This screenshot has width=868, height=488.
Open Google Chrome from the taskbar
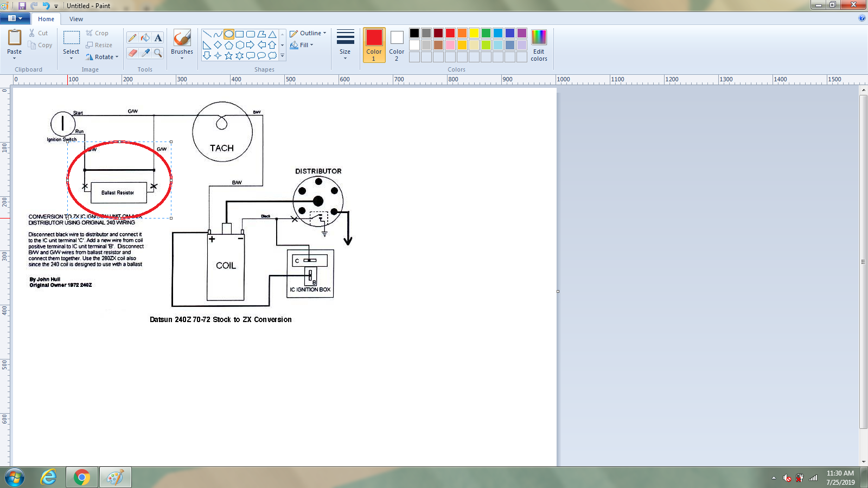(x=82, y=478)
